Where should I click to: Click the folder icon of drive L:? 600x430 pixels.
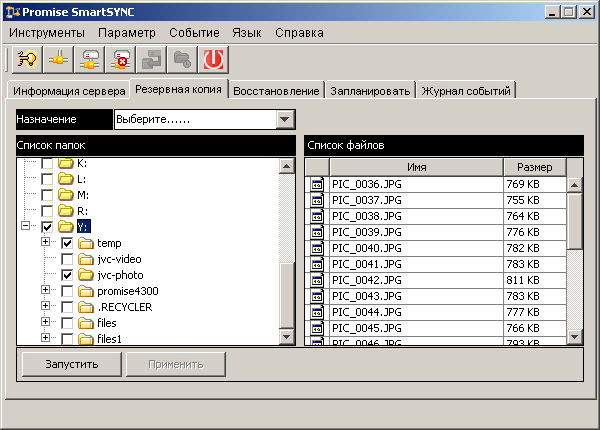[x=66, y=179]
